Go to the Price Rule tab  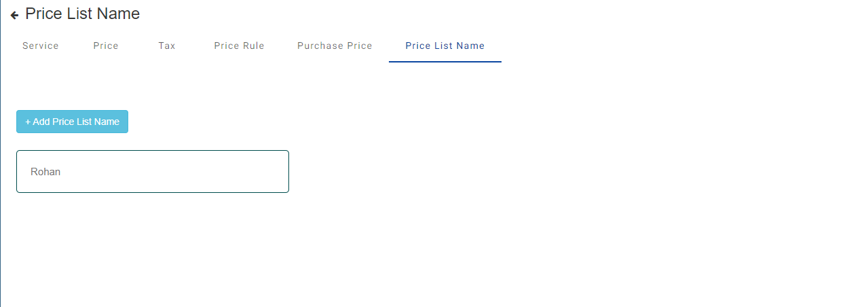(239, 46)
